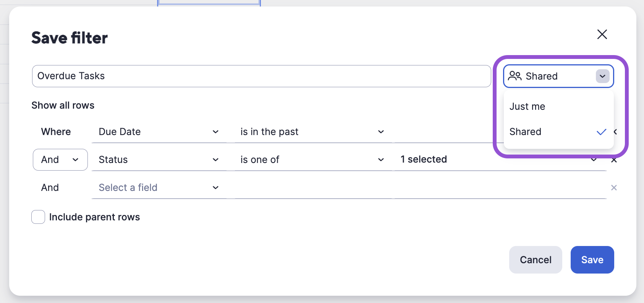Open the And/Or operator dropdown

(60, 160)
